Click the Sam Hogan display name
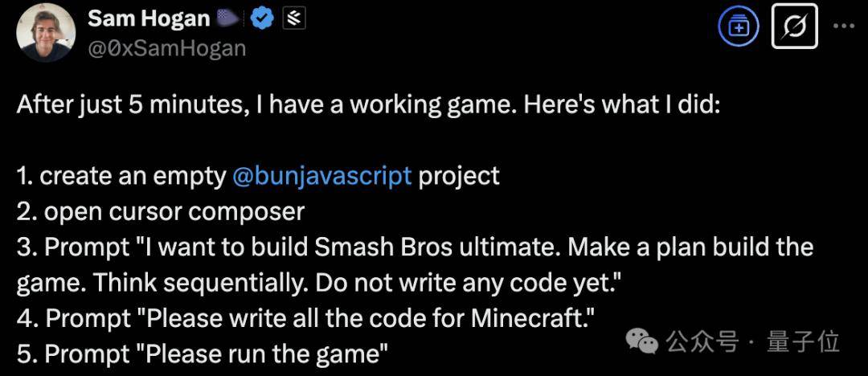The height and width of the screenshot is (376, 868). (149, 19)
